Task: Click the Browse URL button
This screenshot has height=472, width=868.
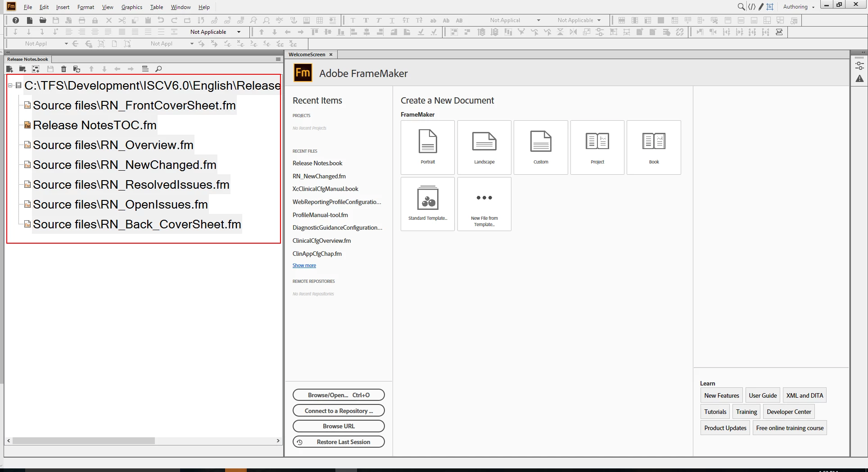Action: pos(339,426)
